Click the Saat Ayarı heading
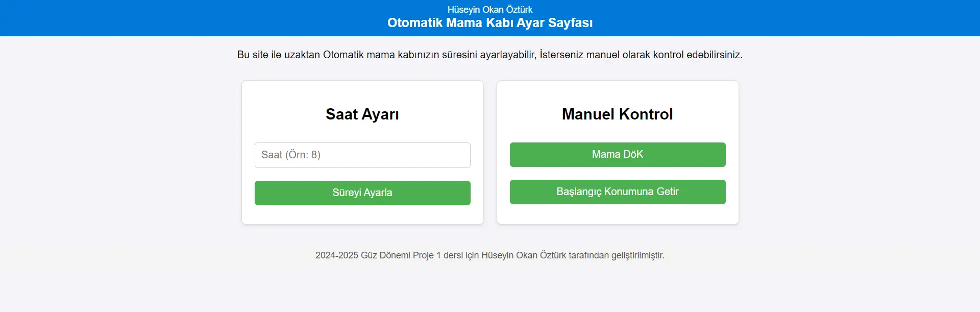 click(x=362, y=114)
